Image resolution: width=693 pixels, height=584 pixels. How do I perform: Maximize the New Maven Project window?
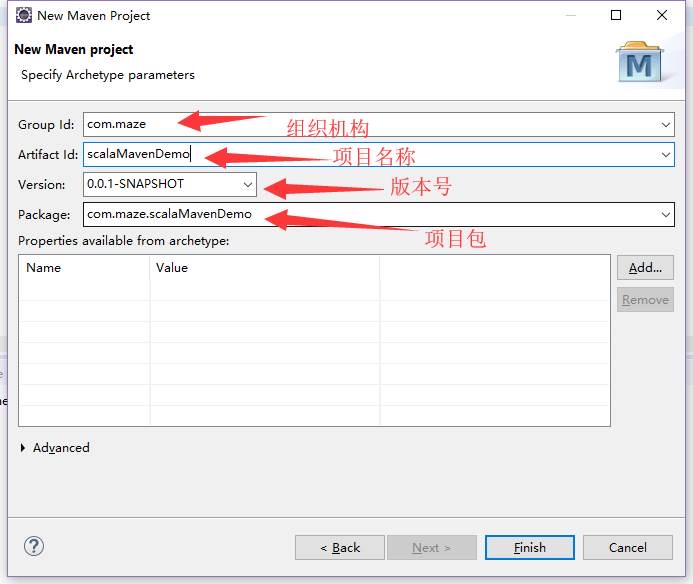pyautogui.click(x=616, y=15)
